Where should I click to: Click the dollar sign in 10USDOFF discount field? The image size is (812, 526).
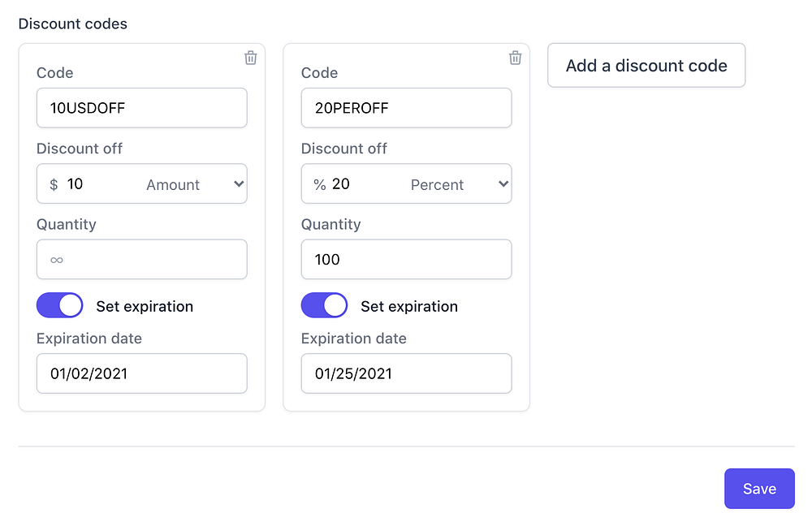pyautogui.click(x=54, y=184)
